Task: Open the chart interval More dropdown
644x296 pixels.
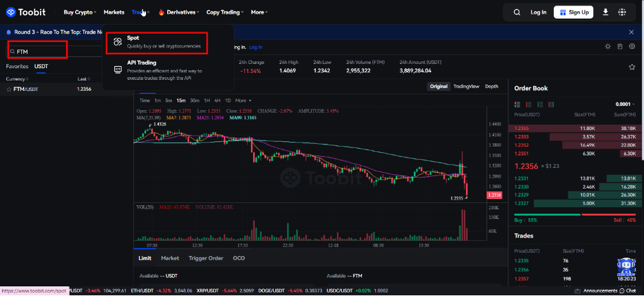Action: coord(243,101)
